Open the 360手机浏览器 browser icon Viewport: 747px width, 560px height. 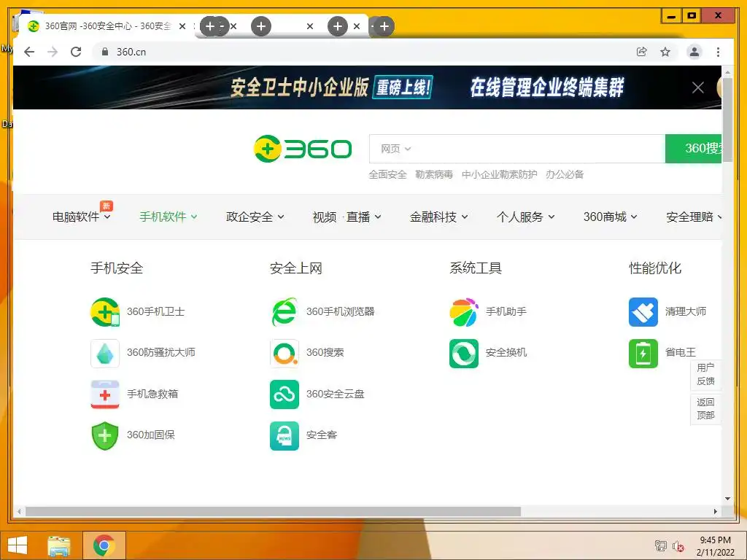(285, 312)
